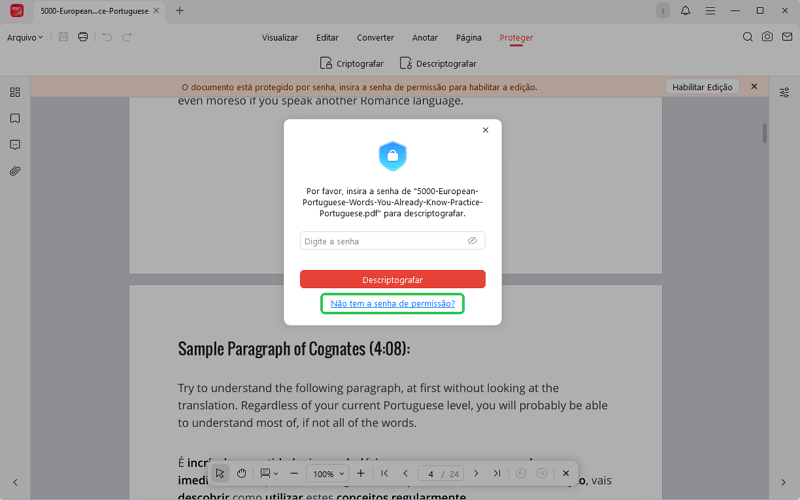The width and height of the screenshot is (800, 500).
Task: Go to the previous page
Action: point(406,473)
